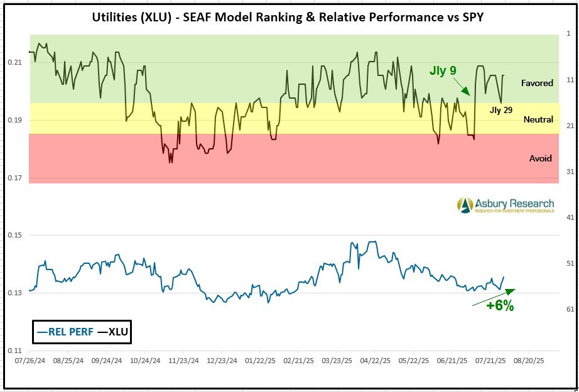
Task: Select the Favored zone label
Action: 537,83
